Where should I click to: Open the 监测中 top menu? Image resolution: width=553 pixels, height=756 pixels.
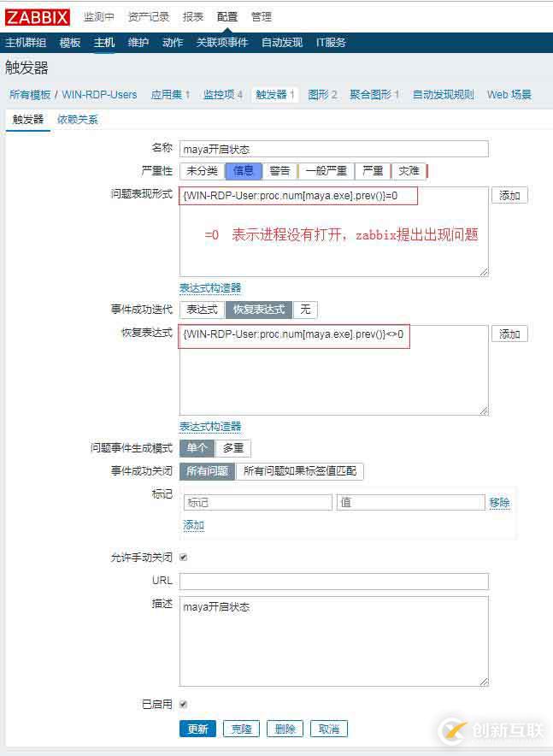pos(99,16)
